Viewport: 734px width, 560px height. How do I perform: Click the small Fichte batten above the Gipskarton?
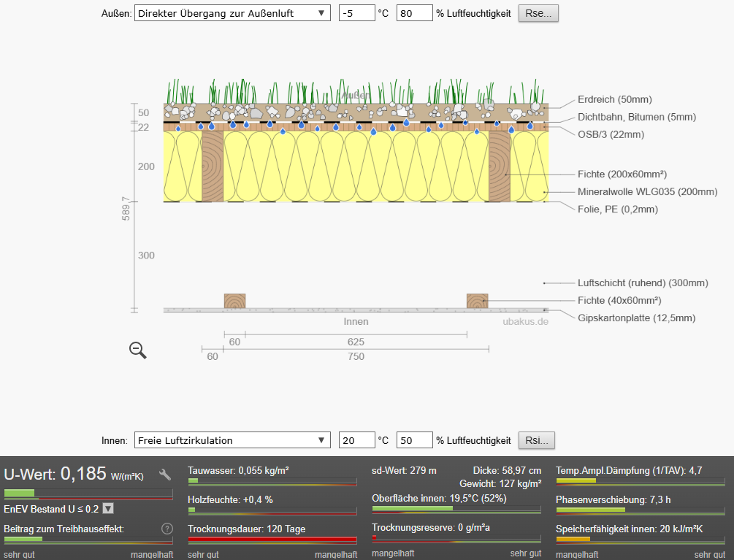click(x=234, y=301)
